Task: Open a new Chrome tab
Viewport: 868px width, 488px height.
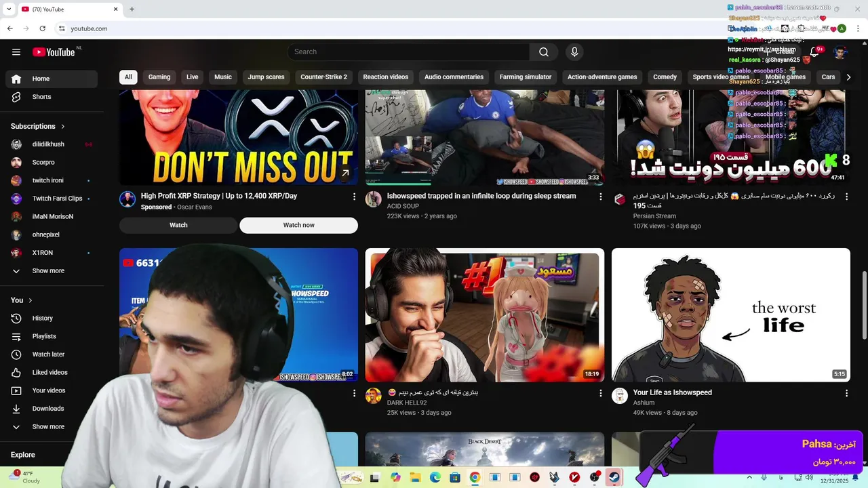Action: (132, 9)
